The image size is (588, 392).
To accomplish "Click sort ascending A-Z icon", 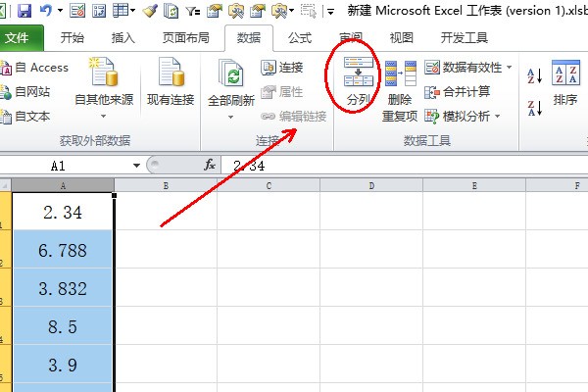I will 534,75.
